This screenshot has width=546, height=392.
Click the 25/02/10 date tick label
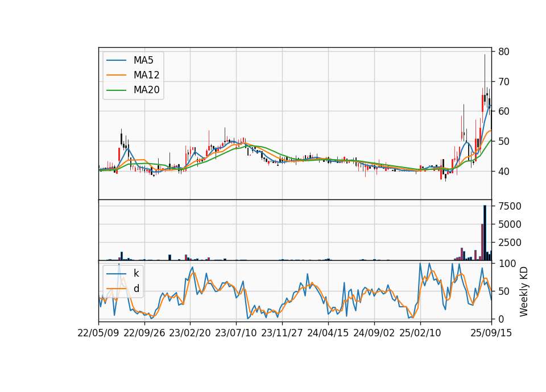point(420,333)
